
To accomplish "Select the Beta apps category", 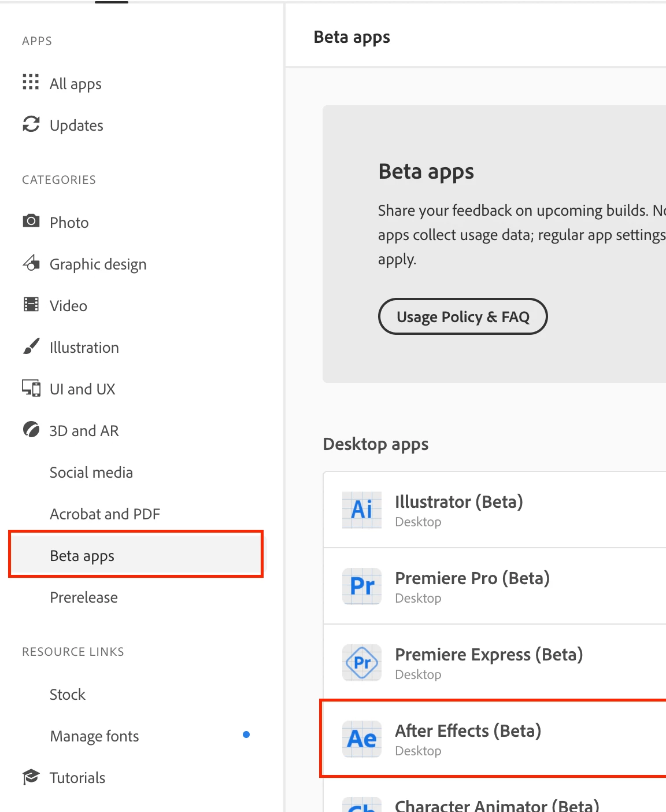I will 136,556.
